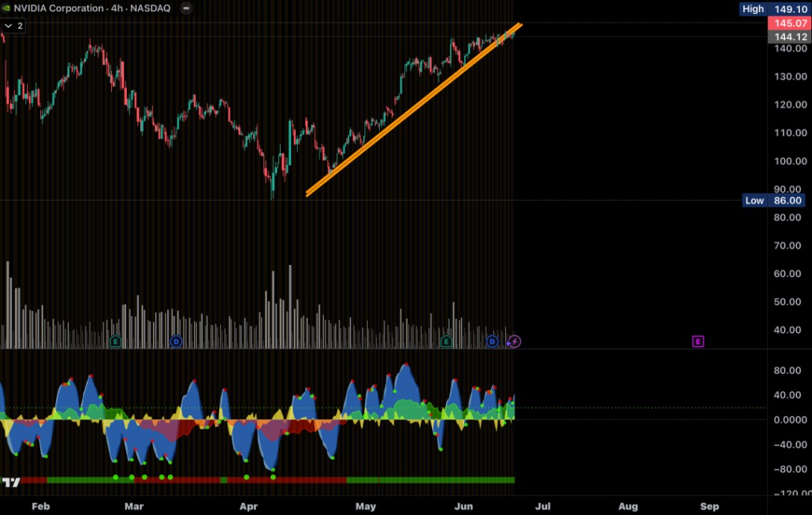Select the orange ascending trend line

(414, 109)
